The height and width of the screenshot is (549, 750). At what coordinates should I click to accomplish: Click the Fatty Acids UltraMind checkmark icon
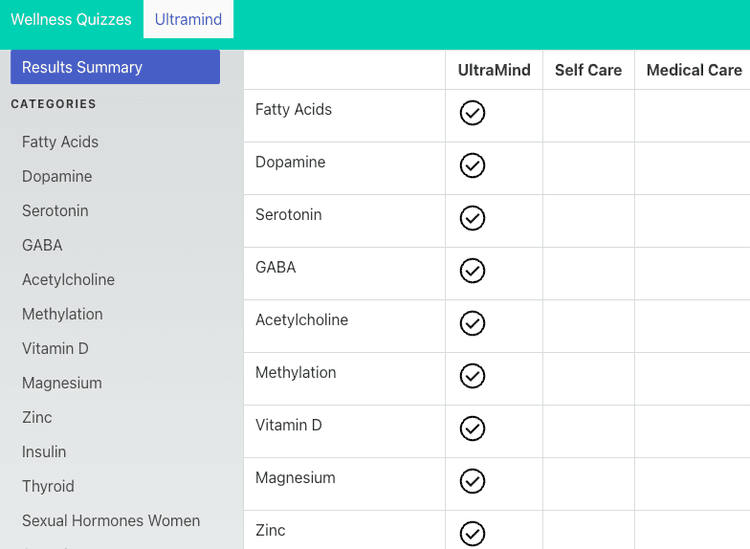pos(472,113)
